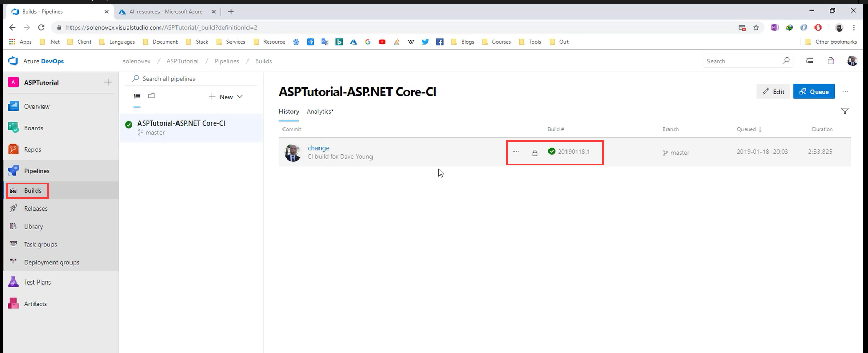Open the YouTube bookmark icon

pyautogui.click(x=382, y=42)
